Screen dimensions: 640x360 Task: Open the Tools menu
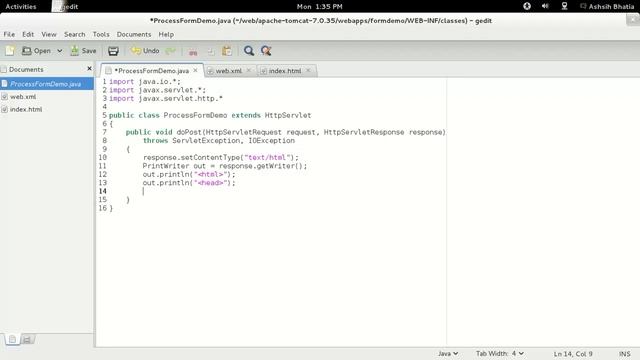pyautogui.click(x=101, y=34)
